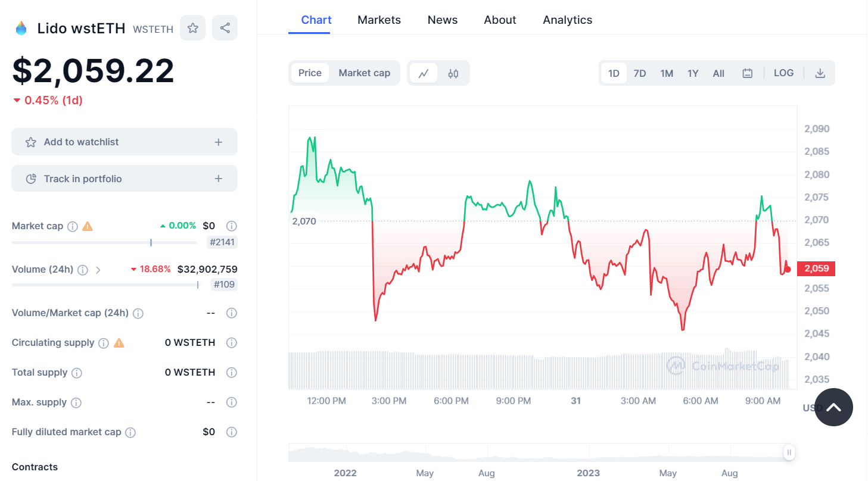Click info icon next to Volume (24h) label

point(83,270)
